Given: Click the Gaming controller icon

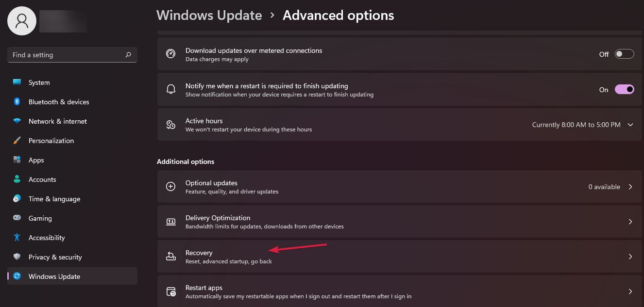Looking at the screenshot, I should point(17,218).
